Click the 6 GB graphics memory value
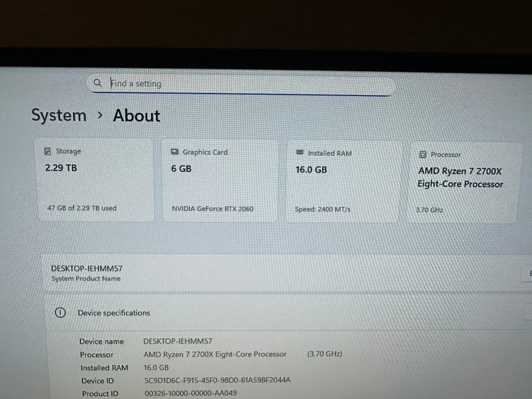 tap(181, 169)
